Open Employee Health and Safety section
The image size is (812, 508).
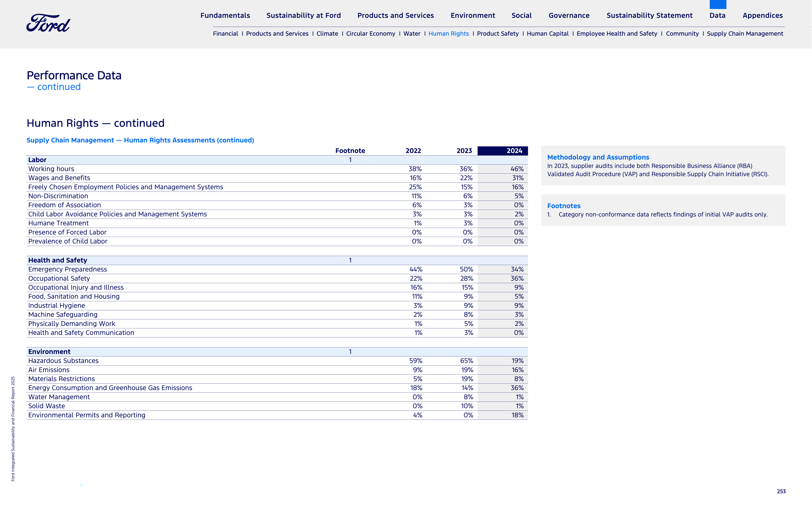(x=617, y=34)
